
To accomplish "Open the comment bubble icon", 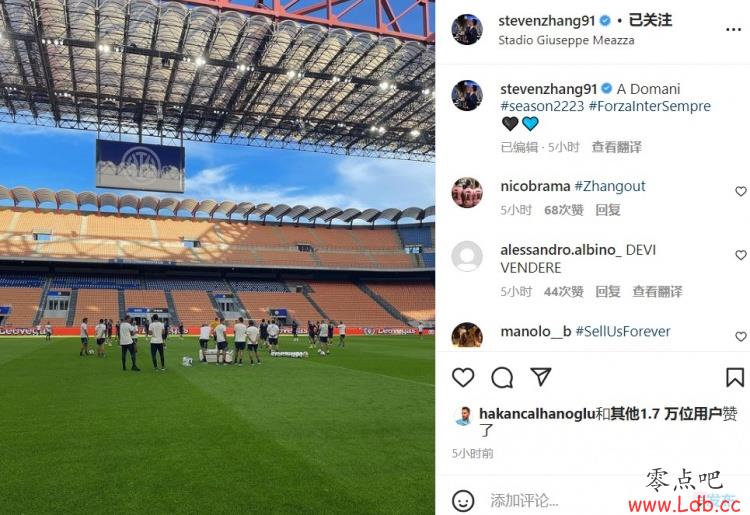I will tap(502, 378).
